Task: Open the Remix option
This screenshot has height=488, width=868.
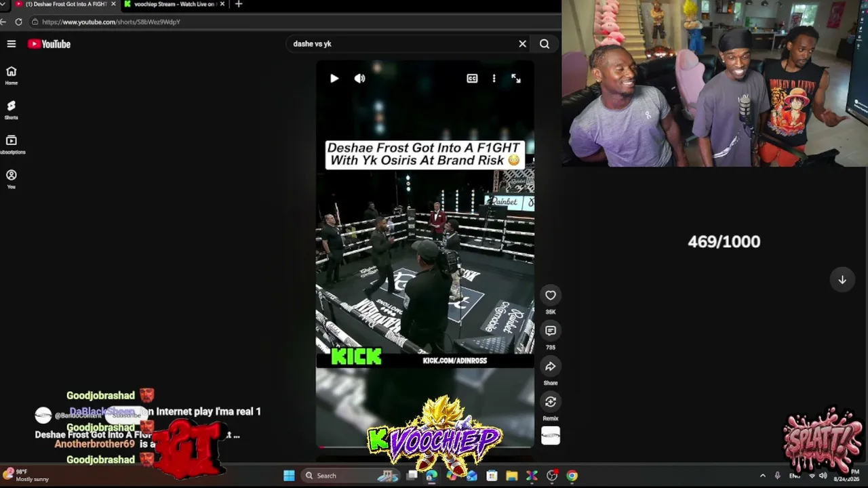Action: coord(551,402)
